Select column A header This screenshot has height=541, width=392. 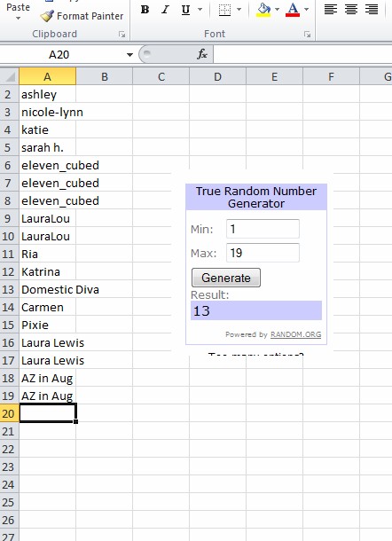[47, 76]
